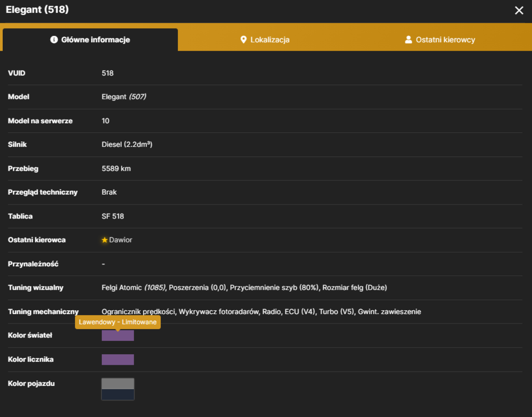Click the info icon on Główne informacje tab
The width and height of the screenshot is (532, 417).
(54, 39)
